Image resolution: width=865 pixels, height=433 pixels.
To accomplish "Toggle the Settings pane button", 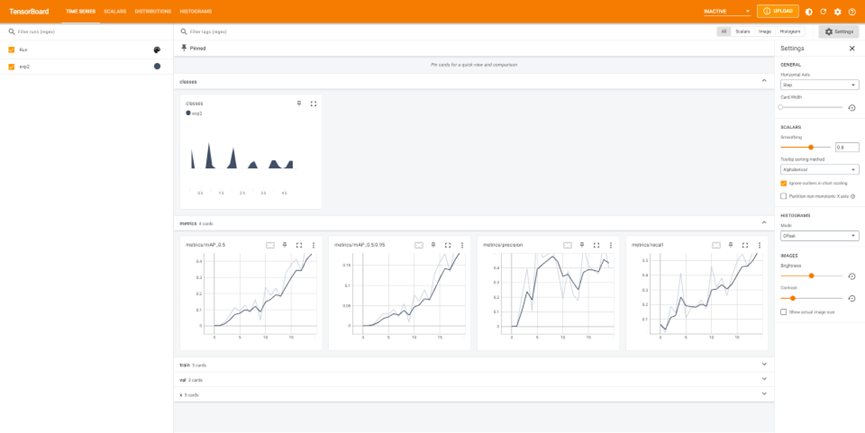I will coord(839,32).
